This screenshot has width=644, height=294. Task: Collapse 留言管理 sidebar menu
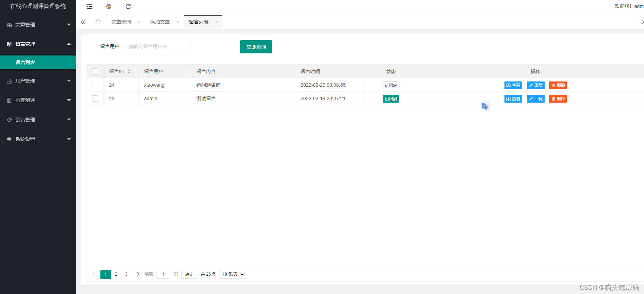[x=38, y=44]
